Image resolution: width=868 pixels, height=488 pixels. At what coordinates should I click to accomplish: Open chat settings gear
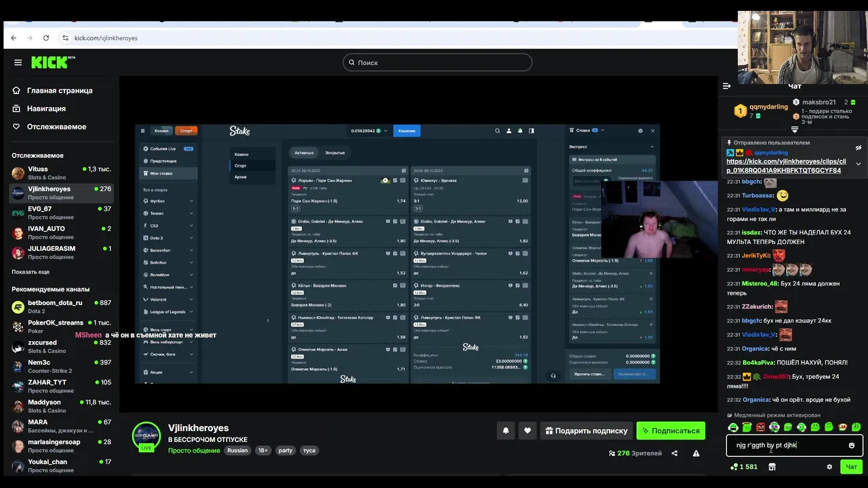click(x=829, y=467)
